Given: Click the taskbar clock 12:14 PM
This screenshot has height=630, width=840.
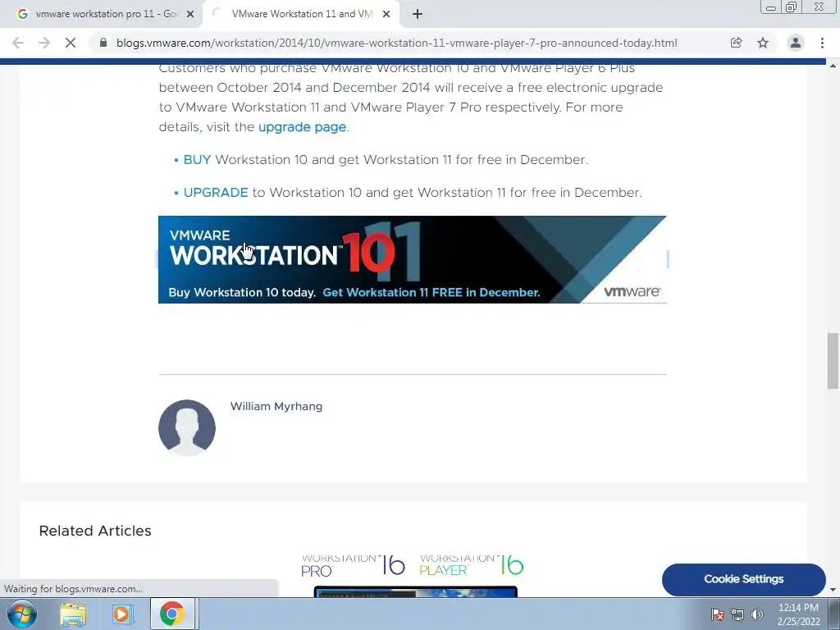Looking at the screenshot, I should coord(798,608).
